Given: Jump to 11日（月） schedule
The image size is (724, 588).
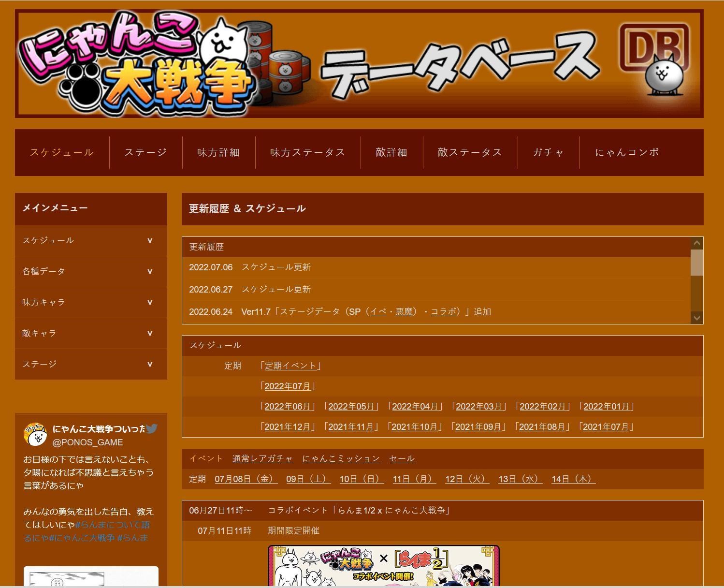Looking at the screenshot, I should point(414,479).
